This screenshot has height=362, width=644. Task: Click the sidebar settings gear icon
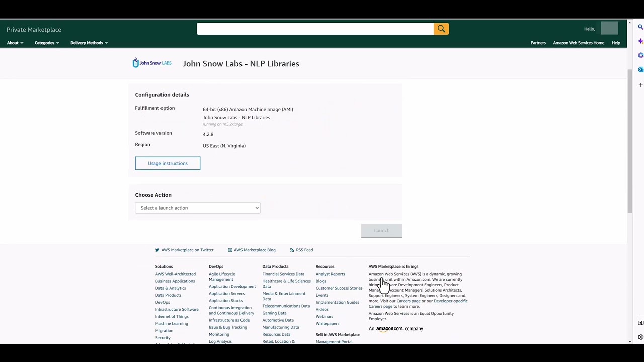pos(640,337)
